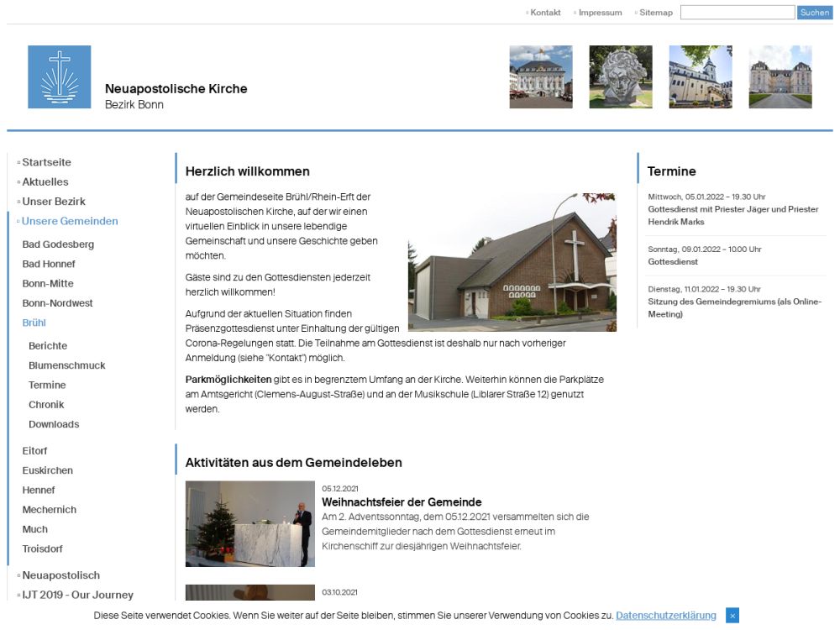The width and height of the screenshot is (840, 630).
Task: Open Aktuelles in the sidebar
Action: click(45, 181)
